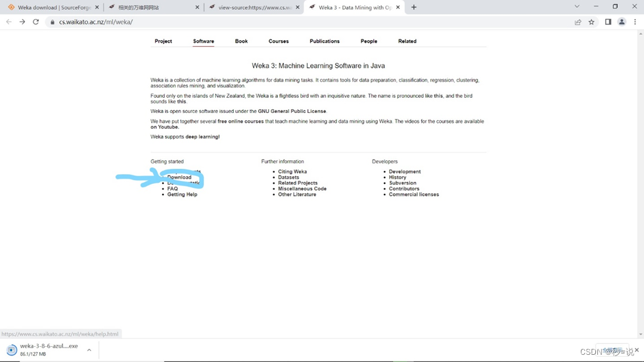
Task: Open the FAQ link
Action: click(x=172, y=189)
